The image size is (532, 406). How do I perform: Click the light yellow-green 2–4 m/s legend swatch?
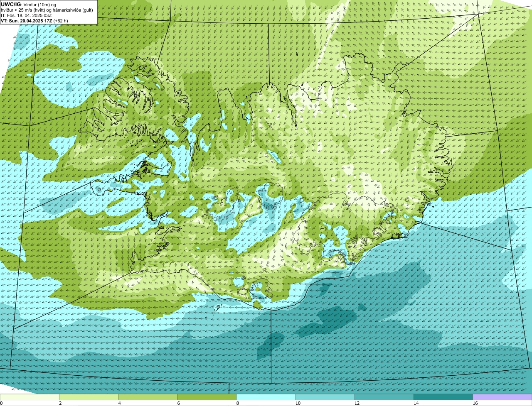[x=89, y=397]
